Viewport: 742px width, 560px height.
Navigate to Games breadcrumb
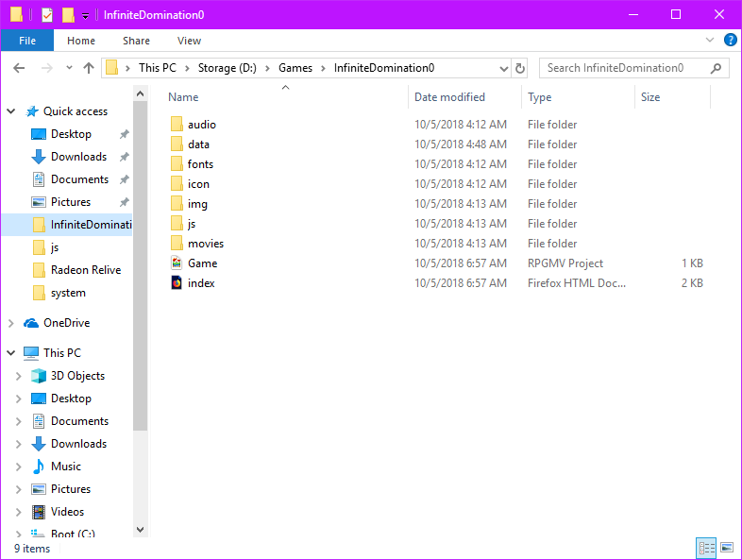pyautogui.click(x=295, y=68)
